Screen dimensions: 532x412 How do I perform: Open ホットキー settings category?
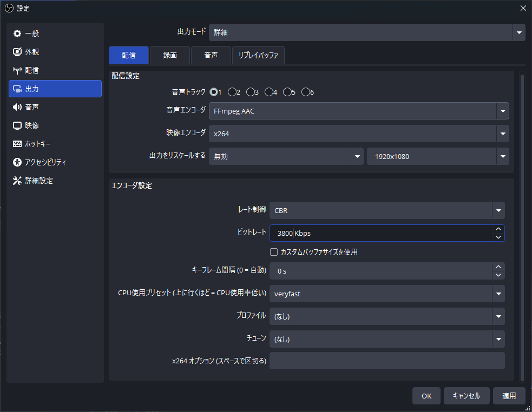[x=55, y=144]
